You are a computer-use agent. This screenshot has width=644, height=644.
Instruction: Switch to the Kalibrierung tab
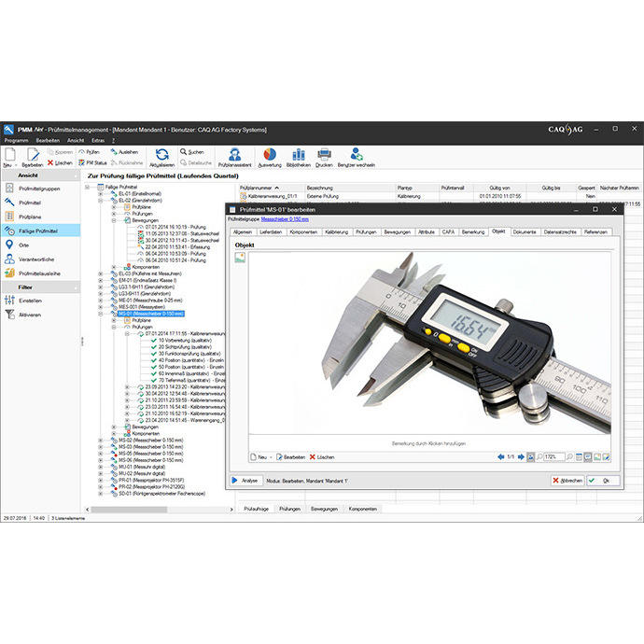336,231
